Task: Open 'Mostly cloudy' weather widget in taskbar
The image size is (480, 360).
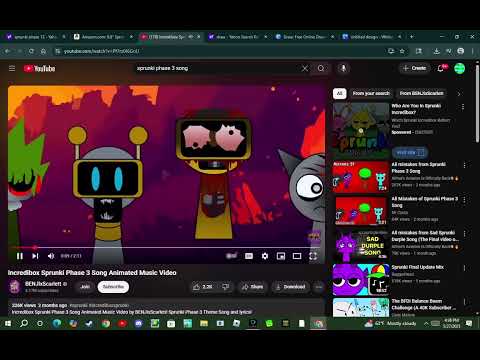Action: [390, 323]
